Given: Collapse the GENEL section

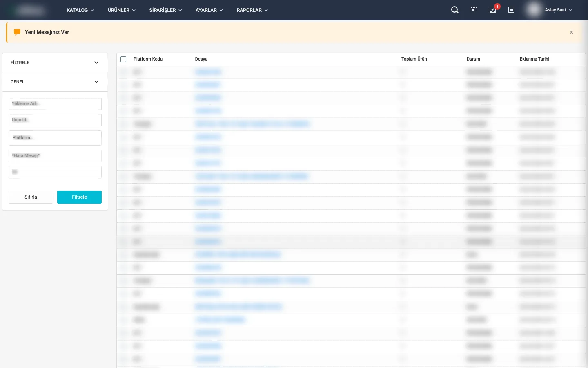Looking at the screenshot, I should point(96,82).
